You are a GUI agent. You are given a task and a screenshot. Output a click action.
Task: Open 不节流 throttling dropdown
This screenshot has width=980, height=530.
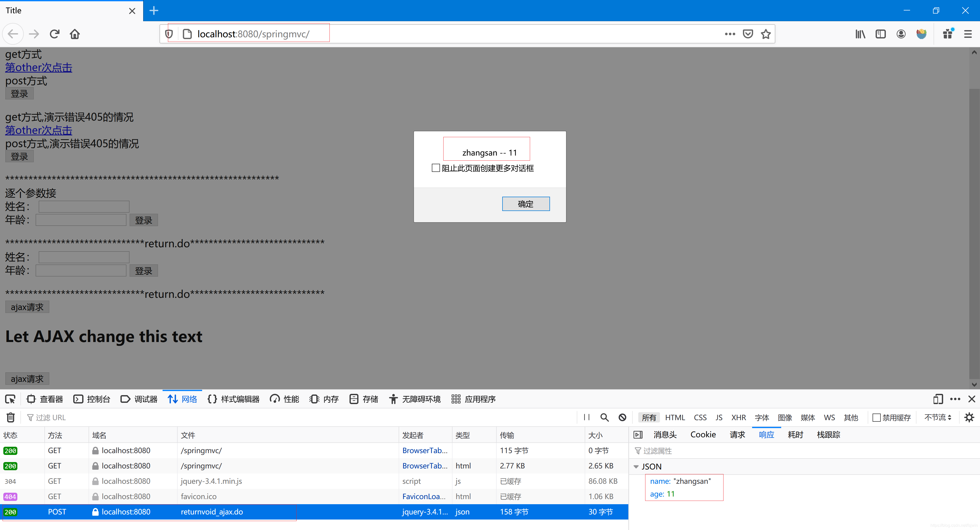[x=938, y=417]
